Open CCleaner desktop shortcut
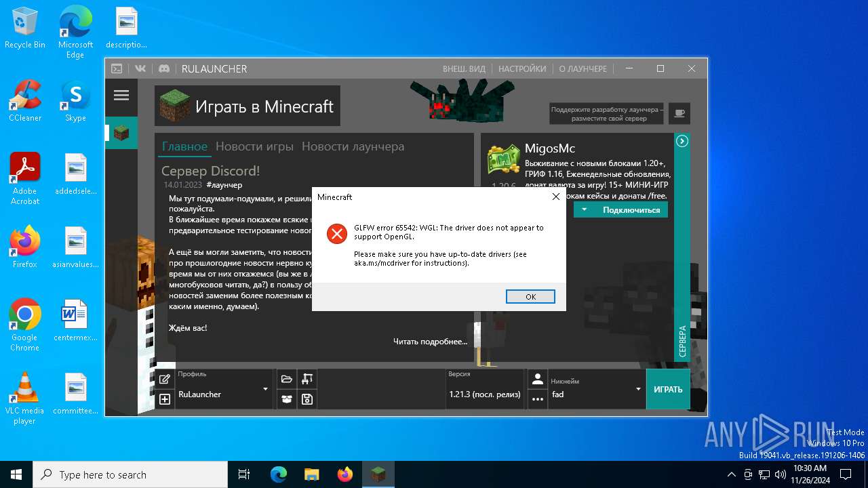The image size is (868, 488). (24, 101)
